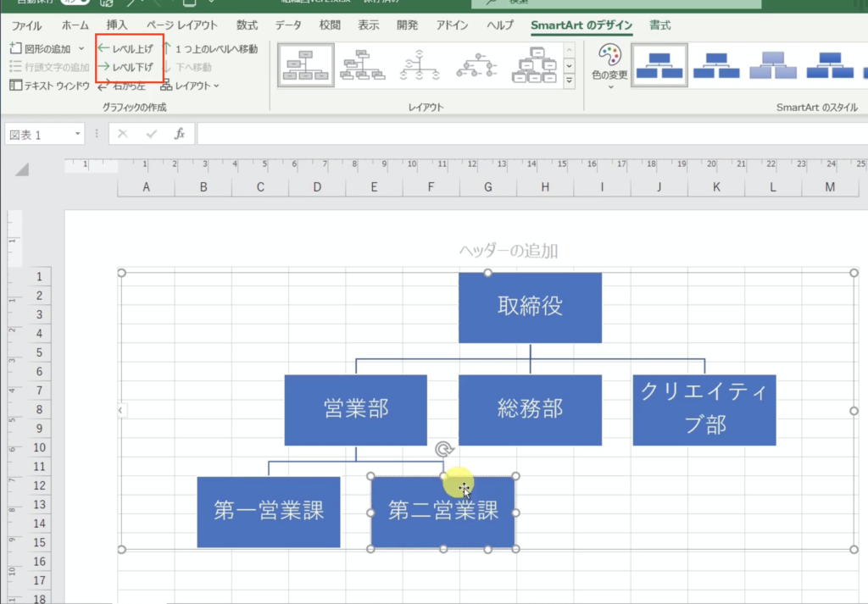Select the 第一営業課 shape
The height and width of the screenshot is (604, 868).
click(269, 513)
